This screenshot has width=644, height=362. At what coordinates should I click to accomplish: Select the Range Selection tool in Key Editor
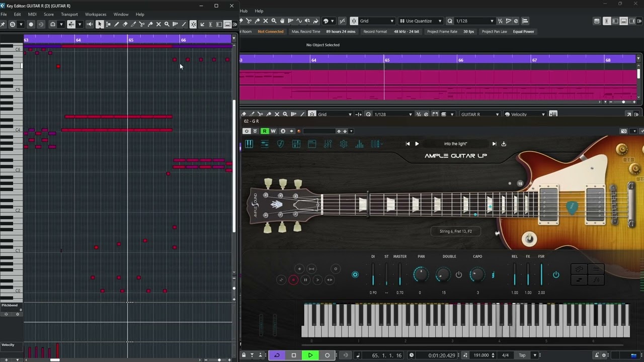(x=108, y=24)
